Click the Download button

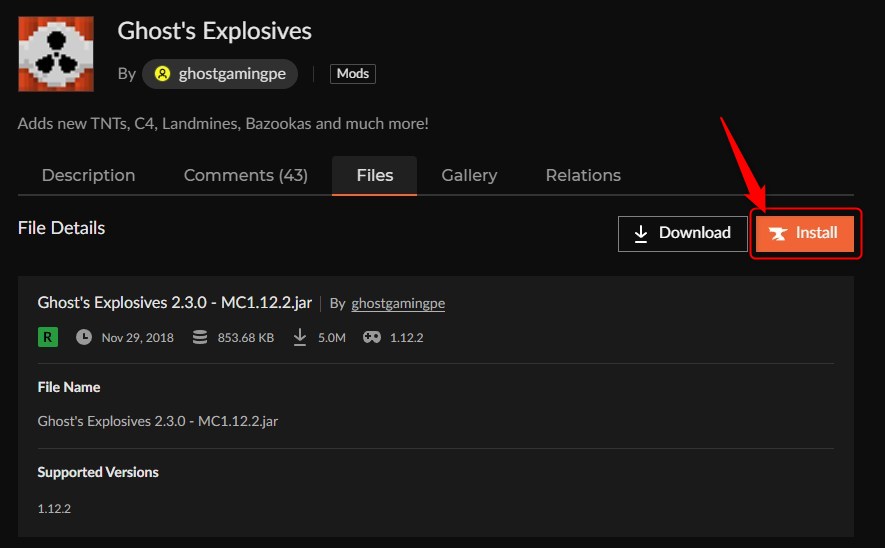[682, 234]
